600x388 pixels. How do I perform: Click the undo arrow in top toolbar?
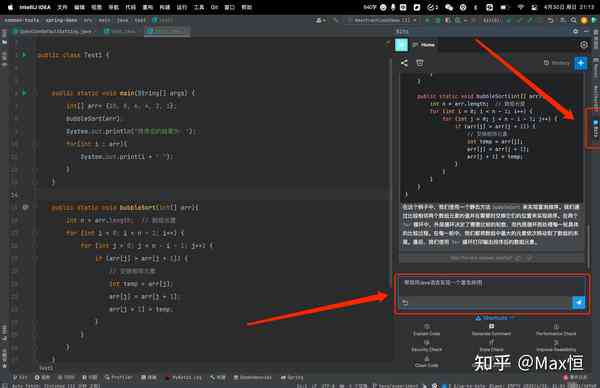point(551,20)
